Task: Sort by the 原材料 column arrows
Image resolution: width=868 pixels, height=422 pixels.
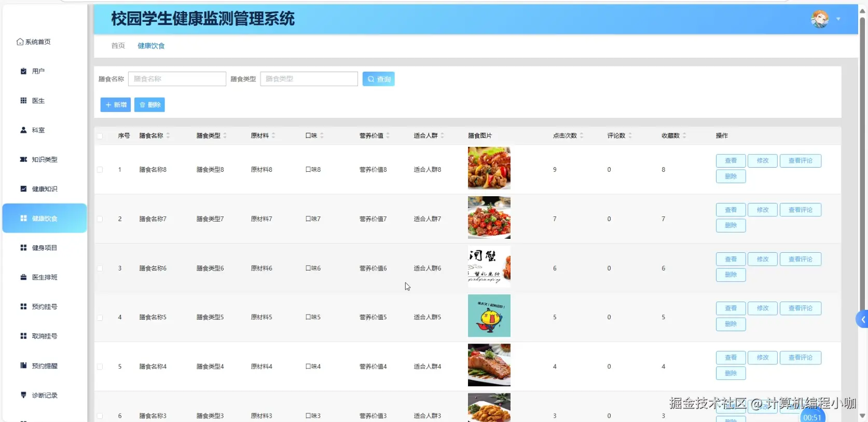Action: pos(273,135)
